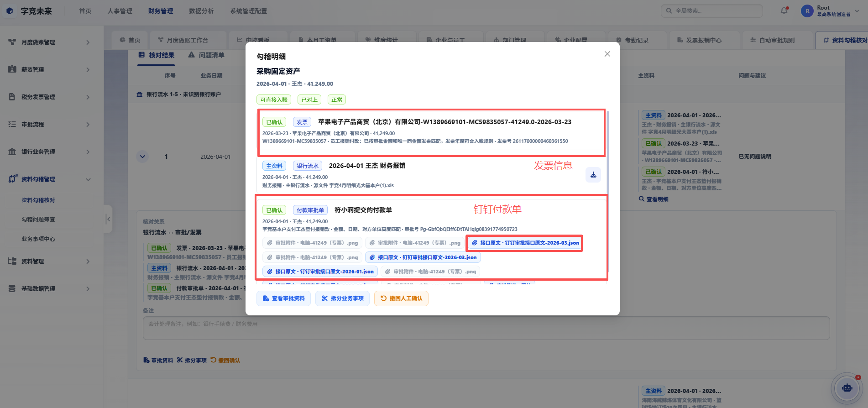Viewport: 868px width, 408px height.
Task: Collapse the sidebar with handle arrow
Action: pyautogui.click(x=108, y=220)
